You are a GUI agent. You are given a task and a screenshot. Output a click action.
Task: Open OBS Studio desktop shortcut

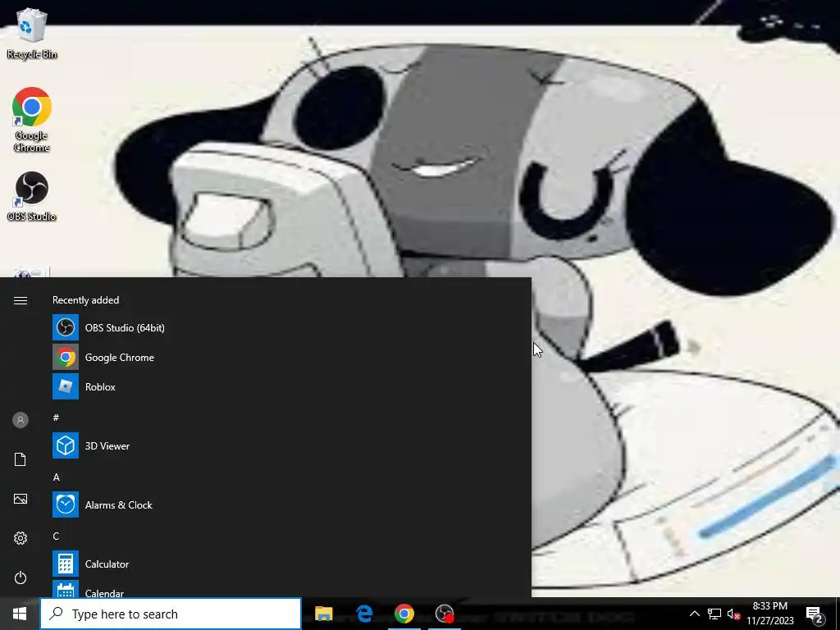click(32, 196)
